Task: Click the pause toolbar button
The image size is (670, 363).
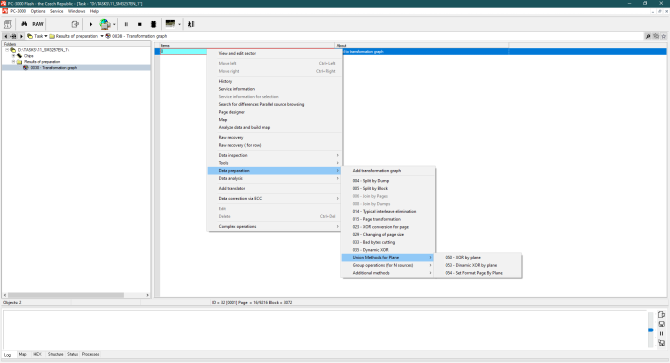Action: [x=126, y=24]
